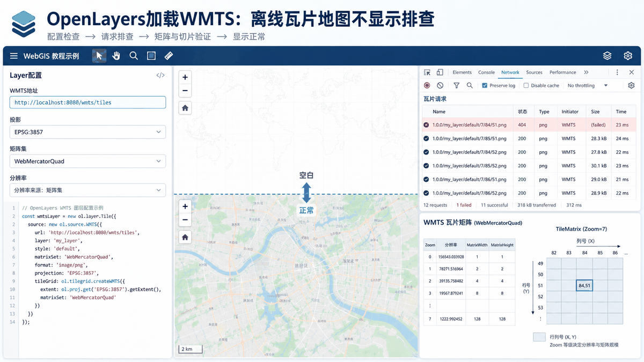Toggle the Preserve log checkbox

coord(485,85)
